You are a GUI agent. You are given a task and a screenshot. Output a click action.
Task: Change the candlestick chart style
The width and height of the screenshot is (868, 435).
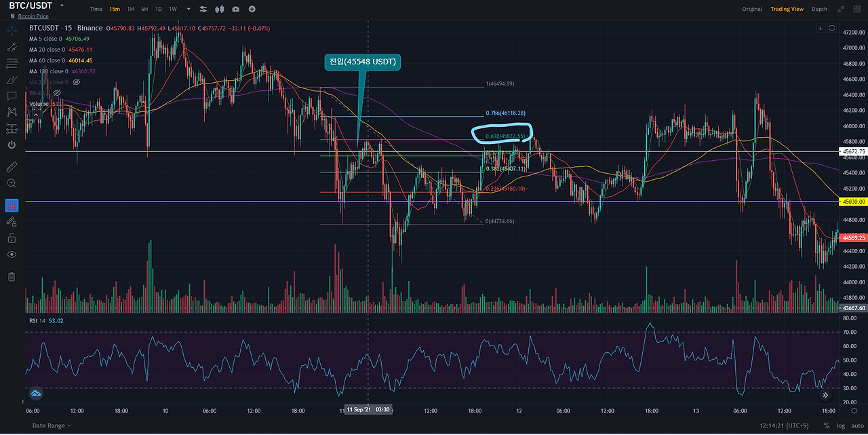pyautogui.click(x=220, y=9)
